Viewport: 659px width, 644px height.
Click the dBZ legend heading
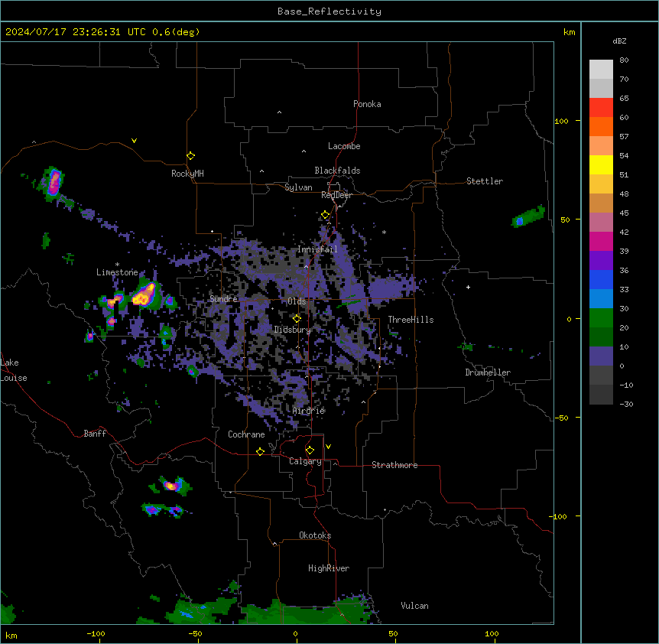619,41
